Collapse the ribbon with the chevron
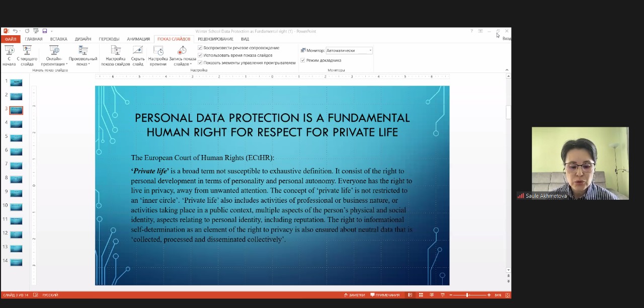 pyautogui.click(x=507, y=70)
